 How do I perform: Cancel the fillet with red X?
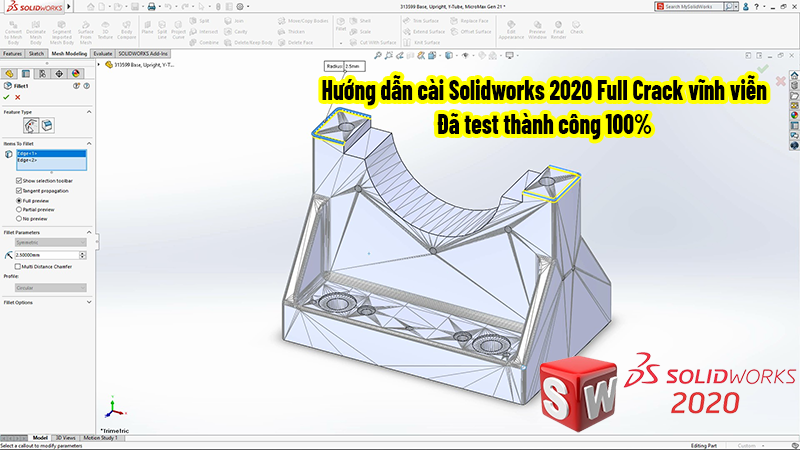(17, 97)
